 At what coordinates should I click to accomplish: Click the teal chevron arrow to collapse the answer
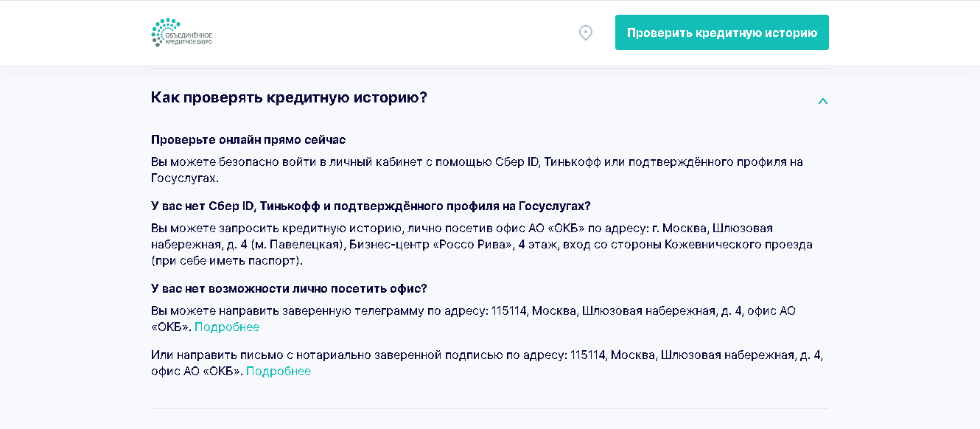pyautogui.click(x=823, y=101)
